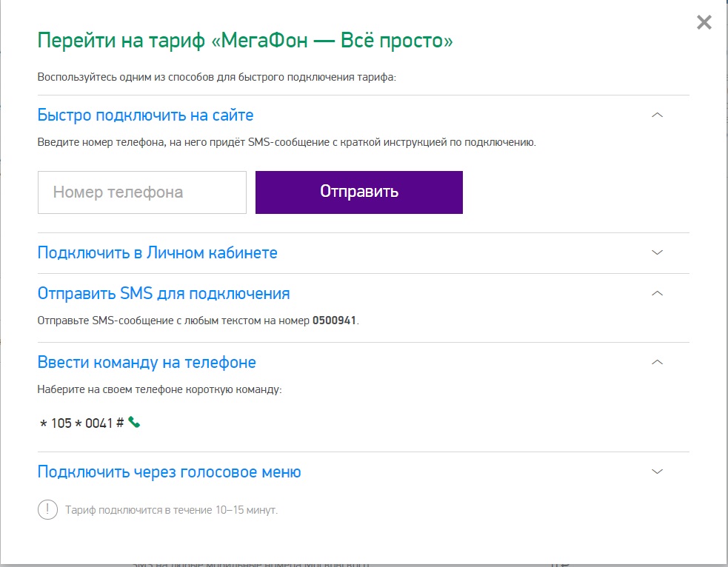Collapse the «Отправить SMS для подключения» section

click(655, 292)
